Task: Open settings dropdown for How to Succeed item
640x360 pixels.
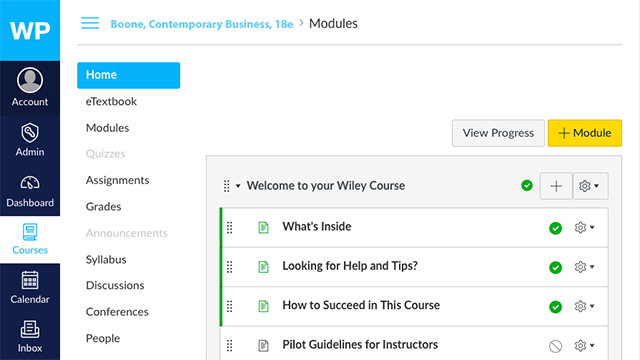Action: click(584, 306)
